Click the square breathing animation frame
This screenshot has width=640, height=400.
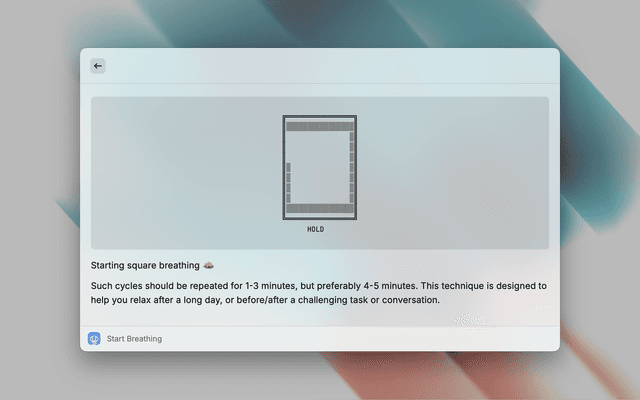tap(319, 167)
